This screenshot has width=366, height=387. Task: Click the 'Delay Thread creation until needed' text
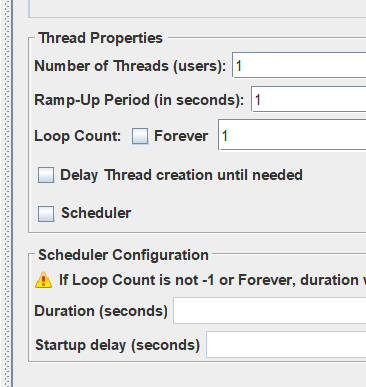point(181,175)
